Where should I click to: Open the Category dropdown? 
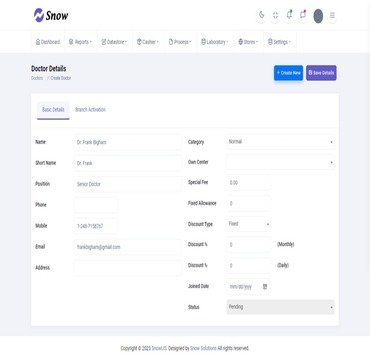point(281,142)
